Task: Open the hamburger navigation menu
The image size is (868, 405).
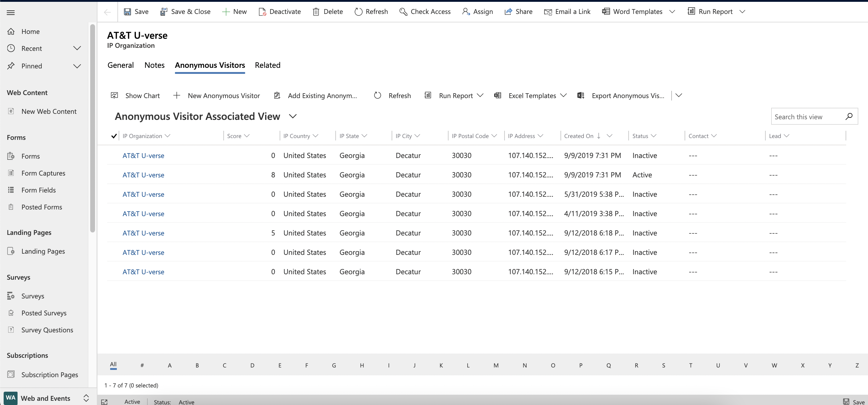Action: [x=11, y=13]
